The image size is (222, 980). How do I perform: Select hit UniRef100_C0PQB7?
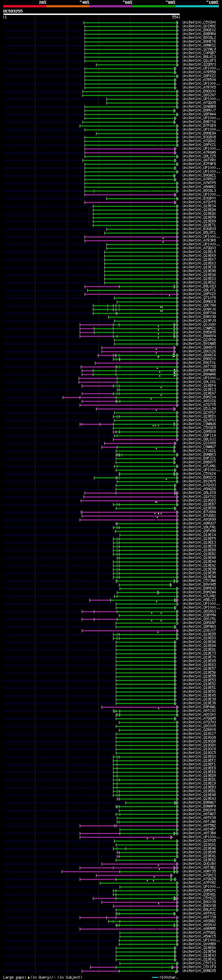199,53
